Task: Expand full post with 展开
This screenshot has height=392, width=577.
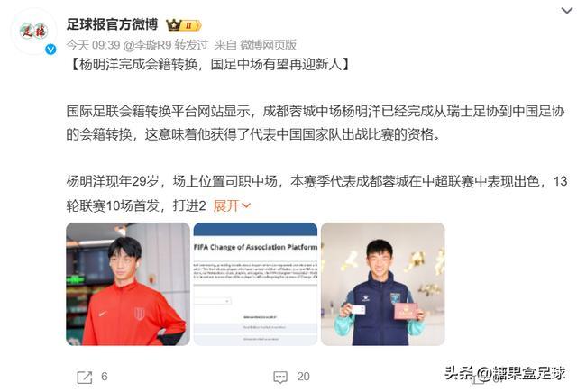Action: click(x=226, y=205)
